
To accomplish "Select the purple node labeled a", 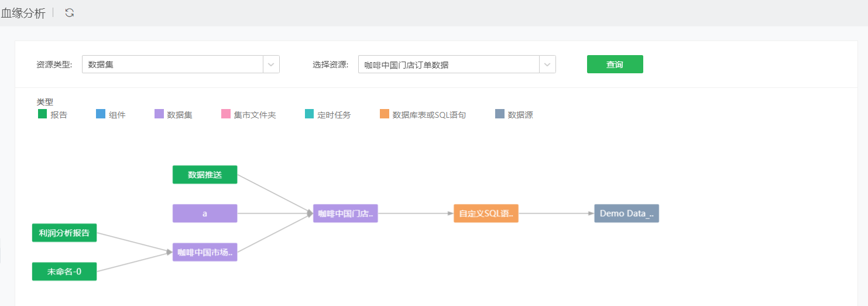I will (205, 213).
